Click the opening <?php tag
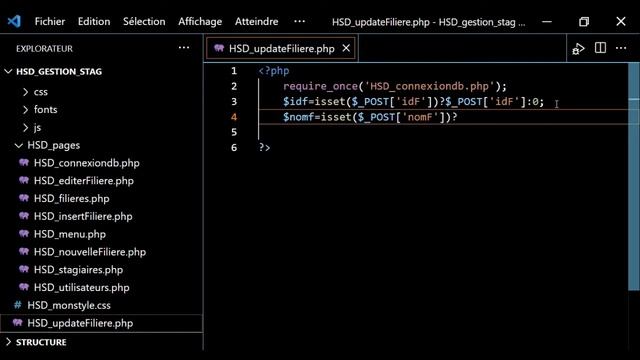640x360 pixels. 274,71
